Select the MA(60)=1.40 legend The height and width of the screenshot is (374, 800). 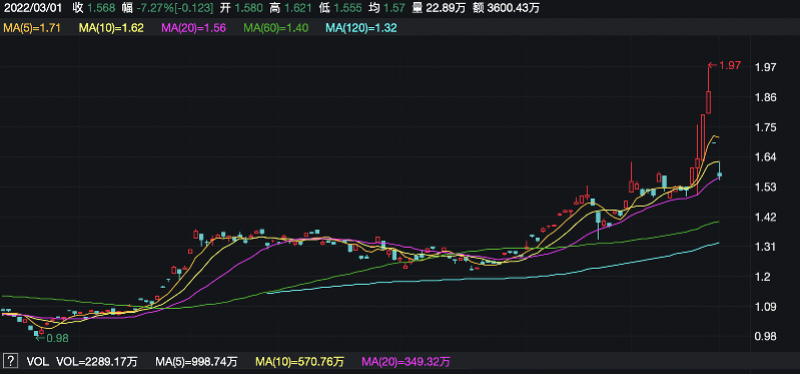tap(276, 29)
